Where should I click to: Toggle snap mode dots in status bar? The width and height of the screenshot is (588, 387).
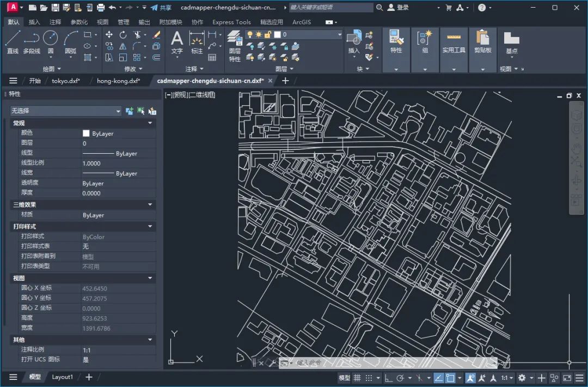[x=369, y=378]
